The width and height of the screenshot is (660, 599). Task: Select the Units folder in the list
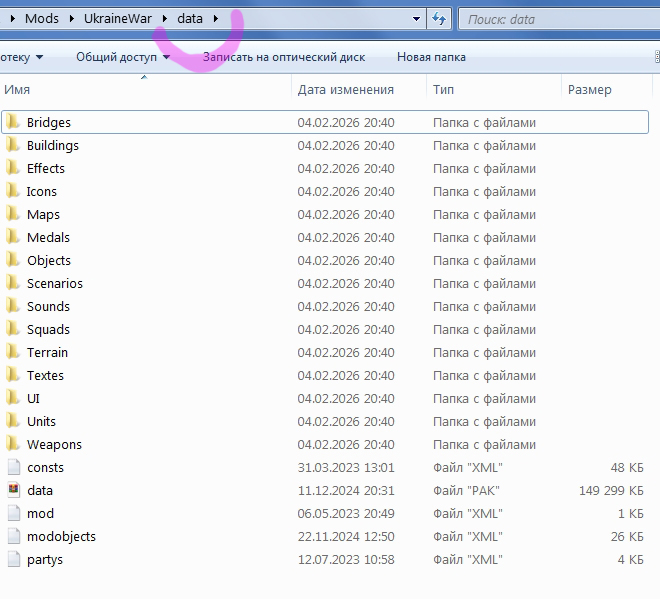point(41,422)
